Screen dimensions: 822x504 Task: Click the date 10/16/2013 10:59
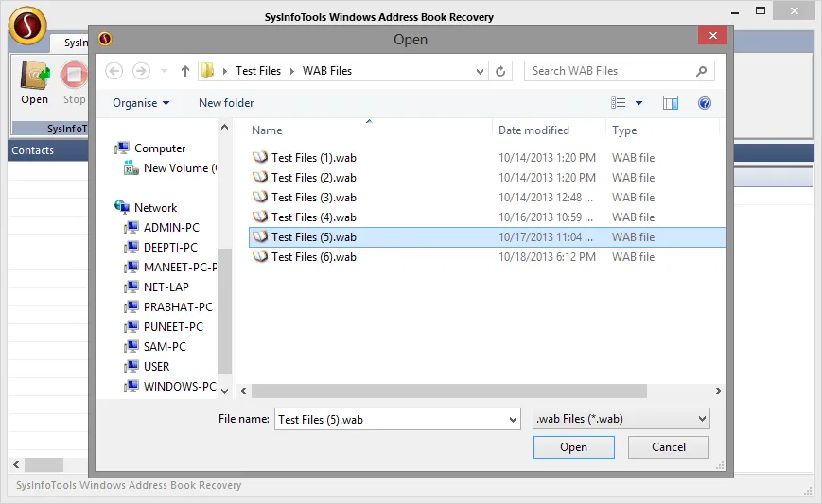(x=545, y=217)
